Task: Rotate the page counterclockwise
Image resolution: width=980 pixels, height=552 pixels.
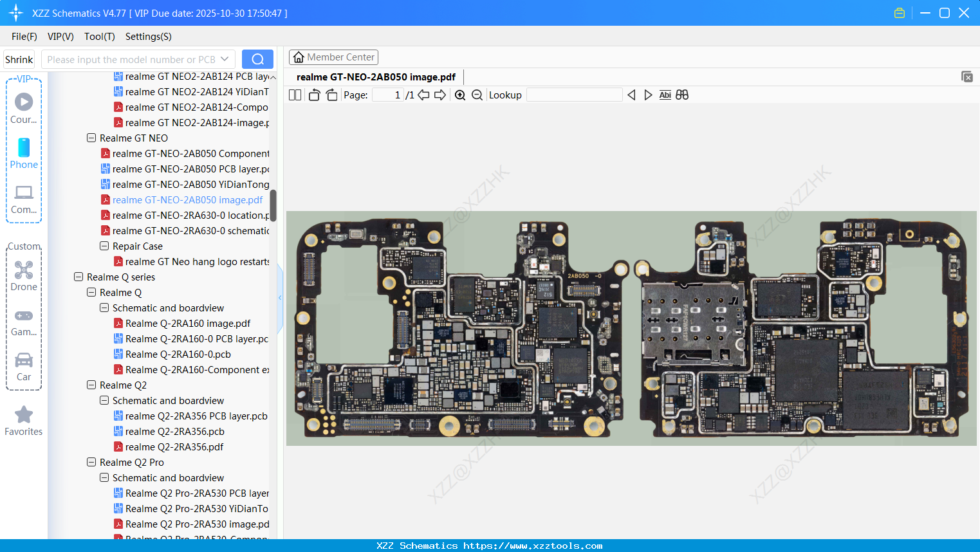Action: click(x=314, y=95)
